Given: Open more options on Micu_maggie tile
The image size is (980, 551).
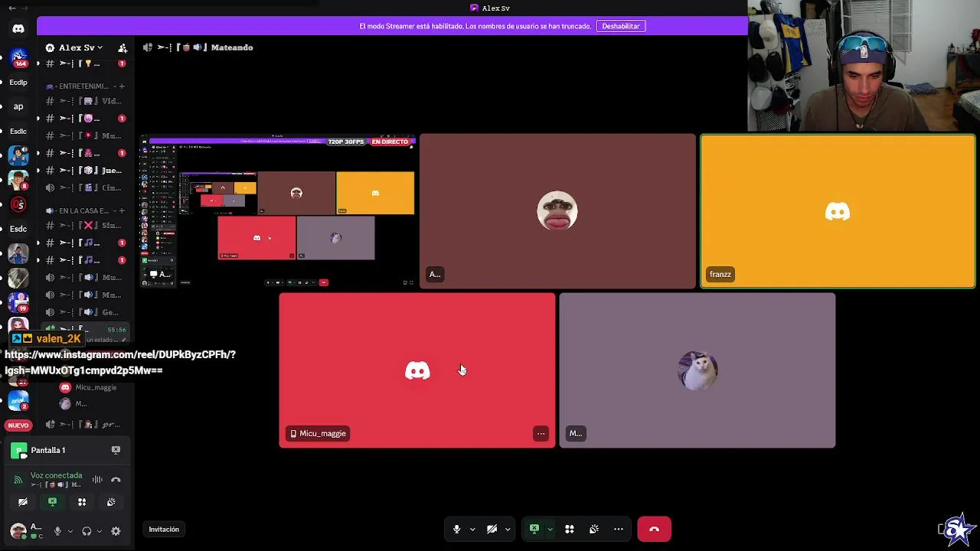Looking at the screenshot, I should pos(541,433).
